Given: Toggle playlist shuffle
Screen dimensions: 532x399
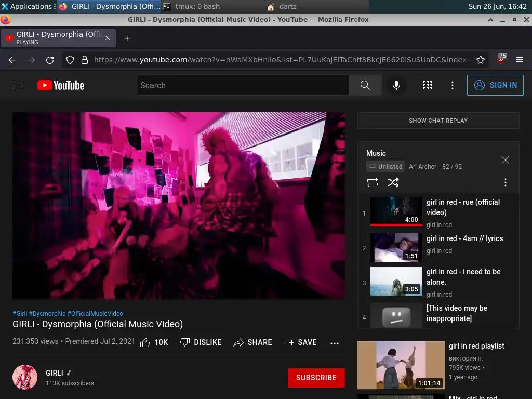Looking at the screenshot, I should coord(393,182).
